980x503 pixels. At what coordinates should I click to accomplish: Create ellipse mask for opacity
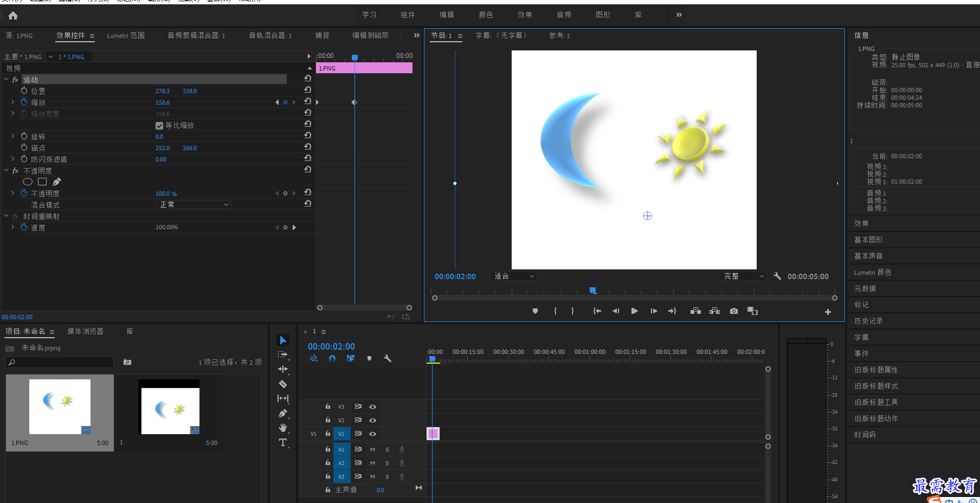point(28,182)
